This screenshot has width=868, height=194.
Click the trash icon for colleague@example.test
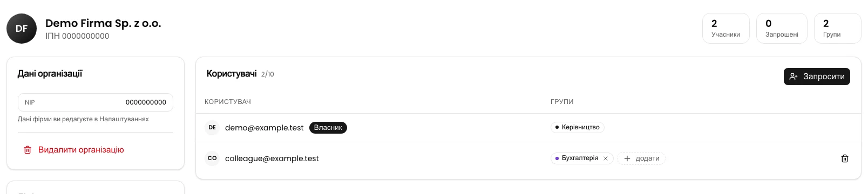coord(845,158)
